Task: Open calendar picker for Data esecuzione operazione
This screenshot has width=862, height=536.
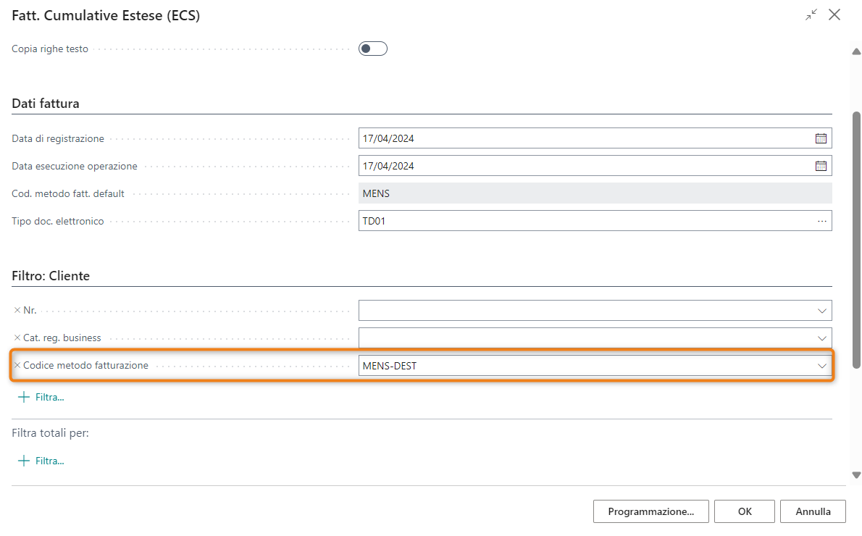Action: tap(821, 166)
